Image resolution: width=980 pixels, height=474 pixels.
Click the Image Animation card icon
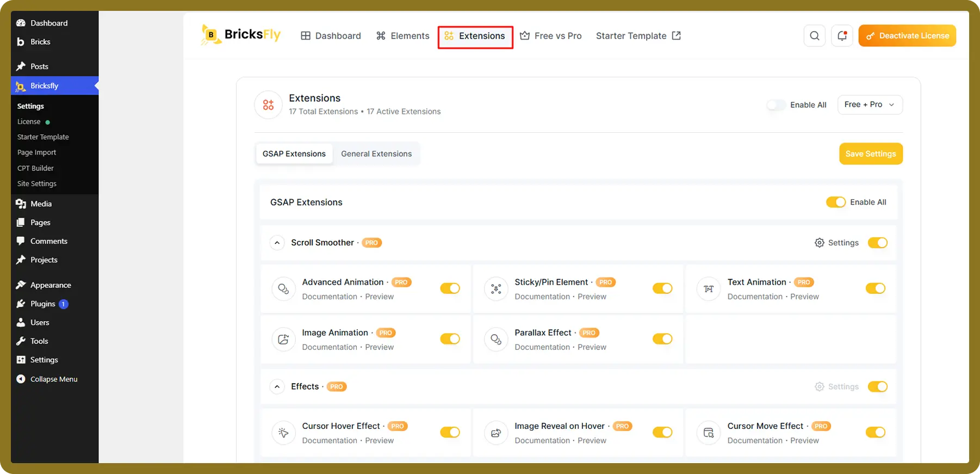283,339
